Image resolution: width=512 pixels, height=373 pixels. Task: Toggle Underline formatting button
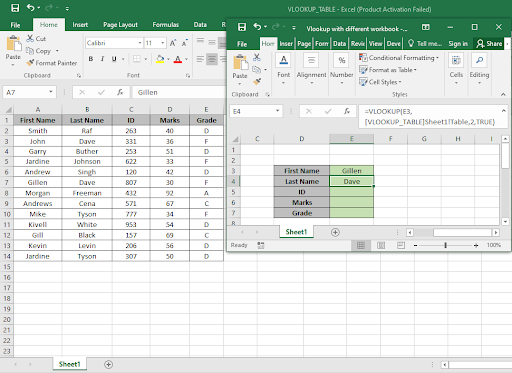point(114,59)
